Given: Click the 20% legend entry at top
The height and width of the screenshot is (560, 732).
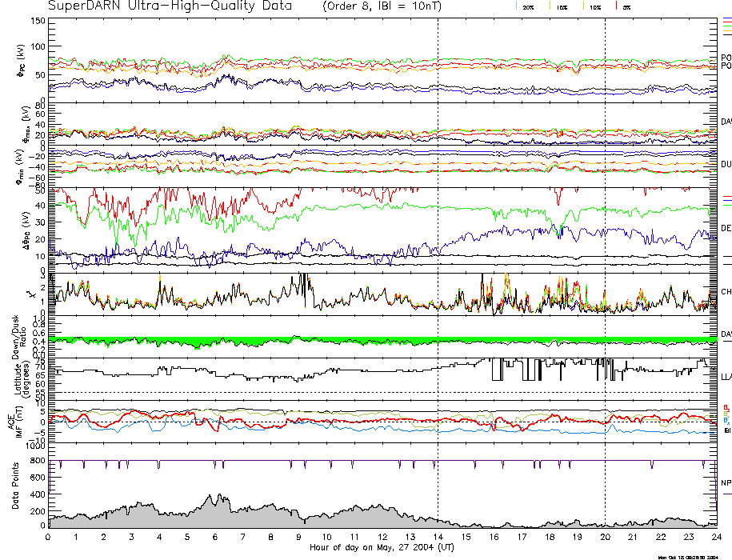Looking at the screenshot, I should pyautogui.click(x=528, y=6).
